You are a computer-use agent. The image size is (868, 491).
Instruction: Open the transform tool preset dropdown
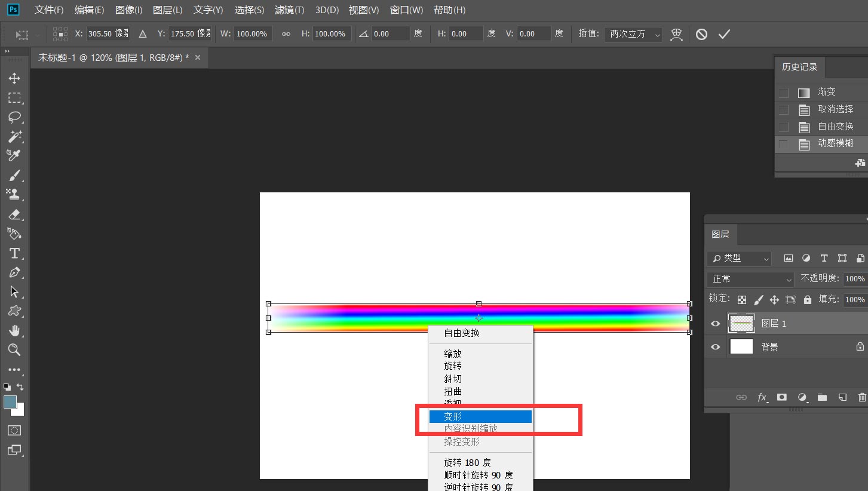(26, 35)
